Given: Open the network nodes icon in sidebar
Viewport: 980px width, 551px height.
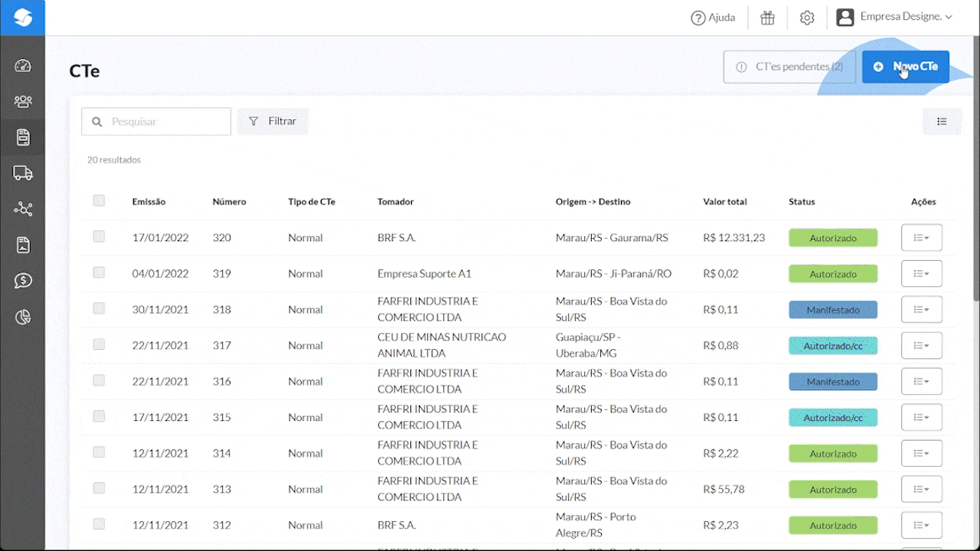Looking at the screenshot, I should tap(23, 209).
